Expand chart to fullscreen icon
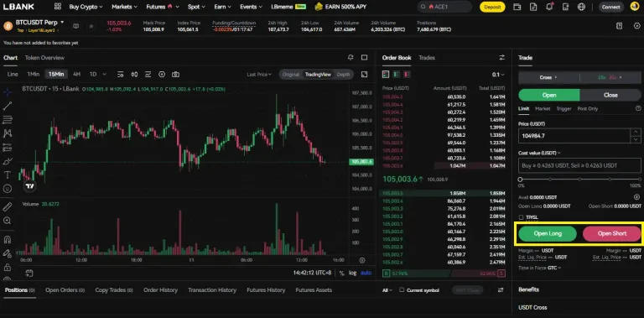The image size is (644, 318). [x=364, y=75]
